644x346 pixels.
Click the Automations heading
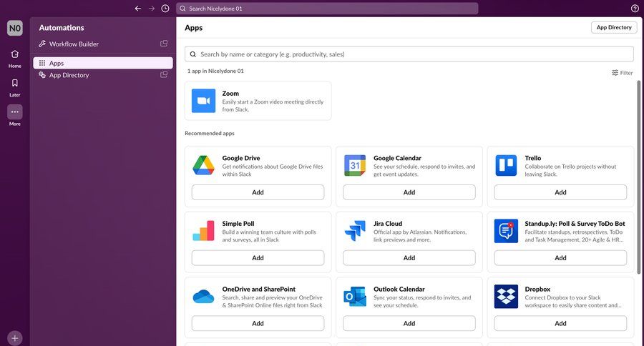62,28
